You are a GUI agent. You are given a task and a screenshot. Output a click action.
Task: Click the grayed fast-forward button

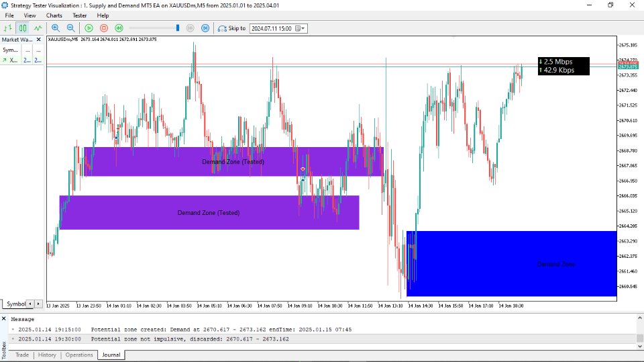coord(190,28)
